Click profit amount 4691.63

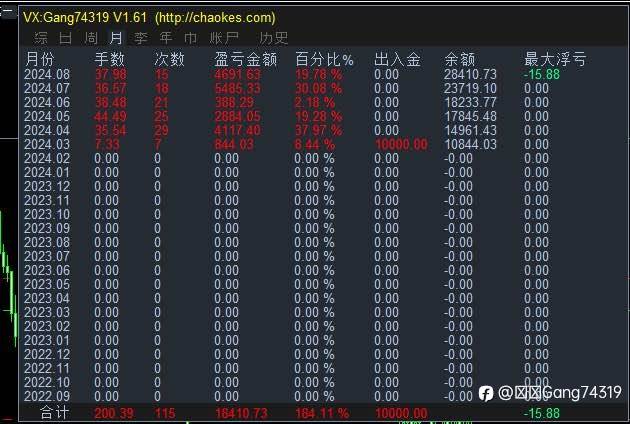(x=237, y=74)
